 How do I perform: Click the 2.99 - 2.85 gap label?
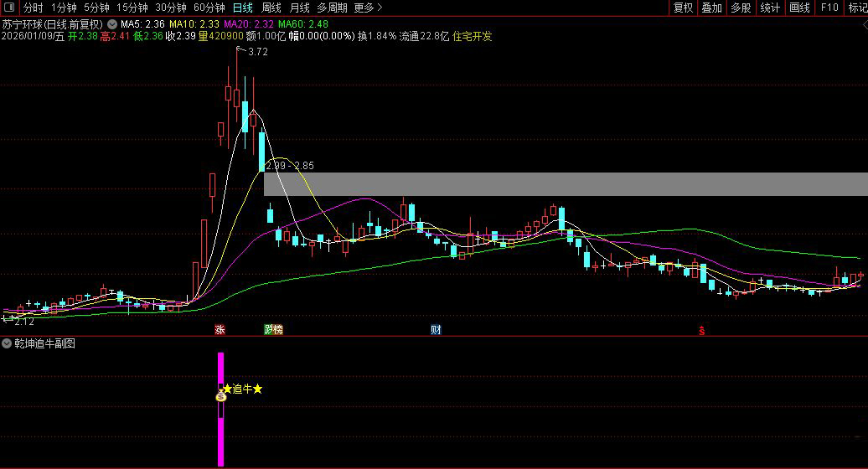pos(290,165)
